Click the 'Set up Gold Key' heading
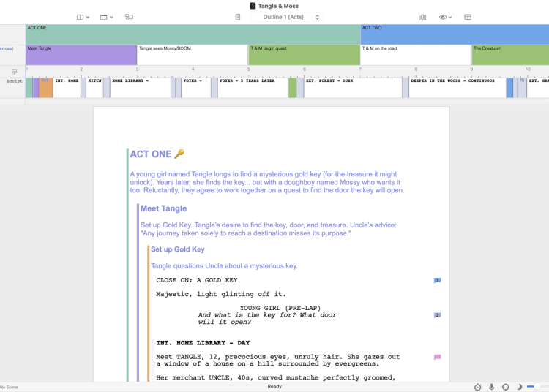 [177, 249]
